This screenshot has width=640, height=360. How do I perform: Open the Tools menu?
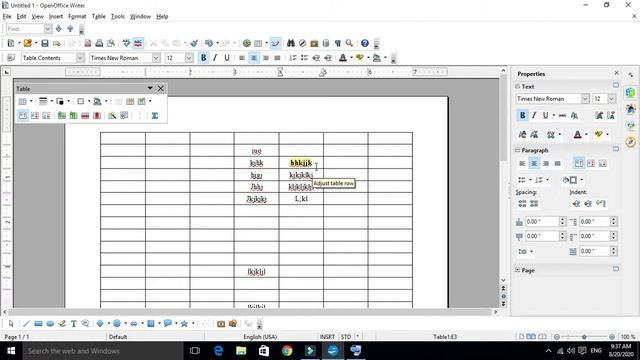pyautogui.click(x=118, y=16)
